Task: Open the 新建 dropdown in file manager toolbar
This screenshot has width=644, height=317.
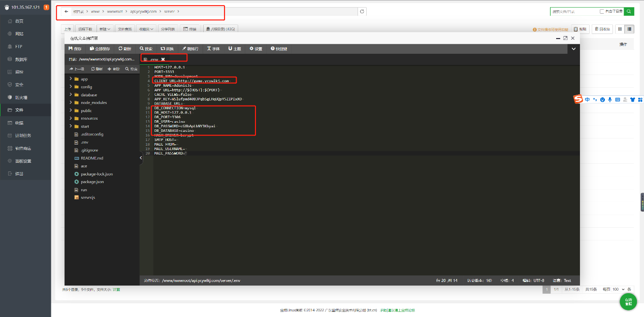Action: click(105, 29)
